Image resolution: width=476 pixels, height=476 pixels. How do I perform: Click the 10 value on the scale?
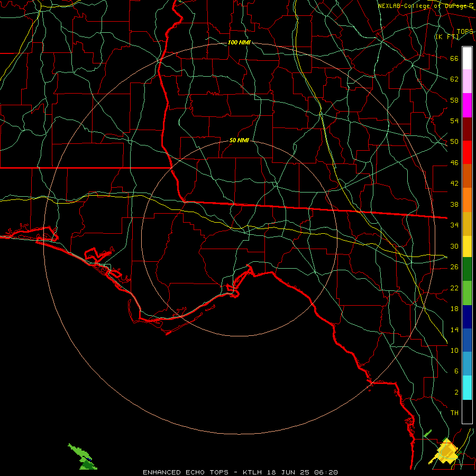[454, 350]
